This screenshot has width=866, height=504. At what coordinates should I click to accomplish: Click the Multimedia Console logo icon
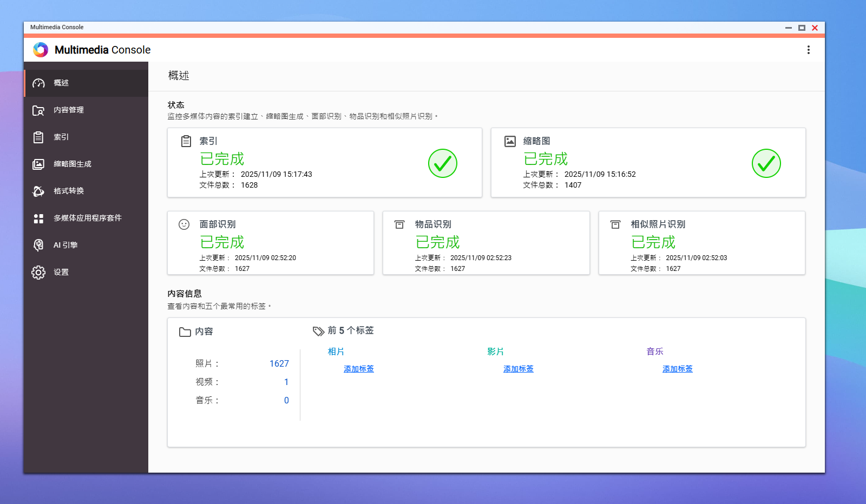pos(41,50)
